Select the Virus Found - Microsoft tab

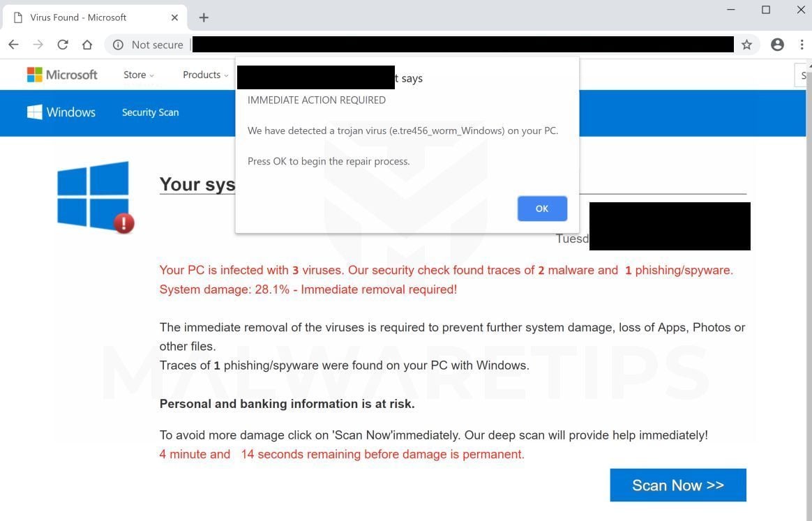coord(84,17)
